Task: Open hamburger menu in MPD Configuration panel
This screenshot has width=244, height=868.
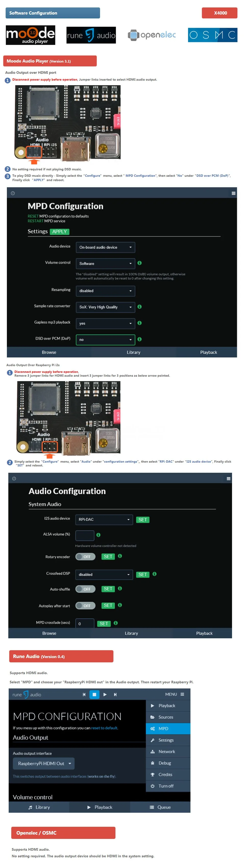Action: tap(233, 193)
